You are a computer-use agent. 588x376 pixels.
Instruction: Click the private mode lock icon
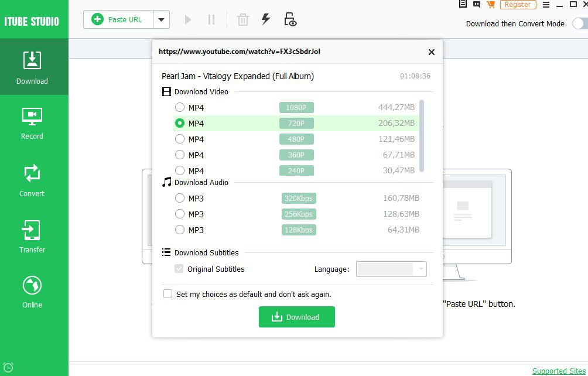tap(290, 19)
